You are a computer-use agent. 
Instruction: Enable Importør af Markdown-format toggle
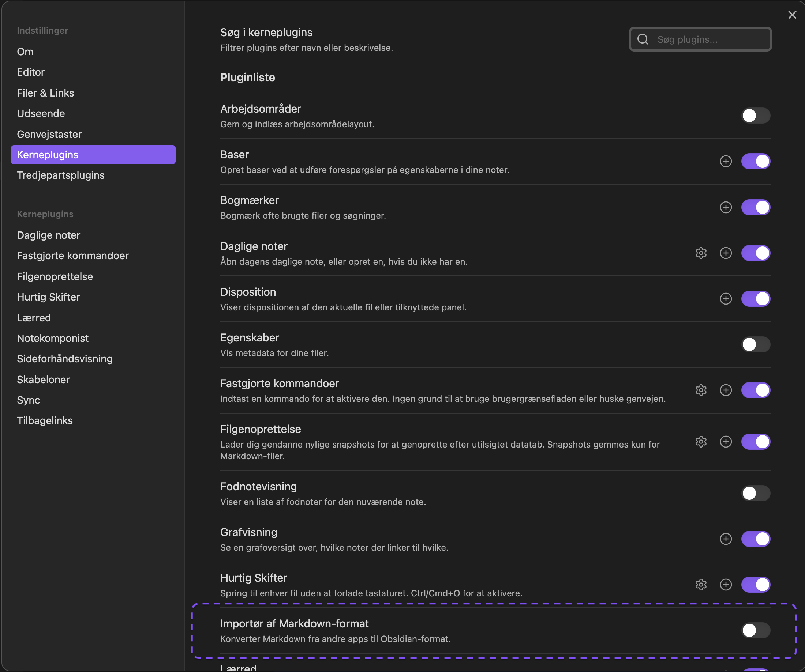pos(755,630)
